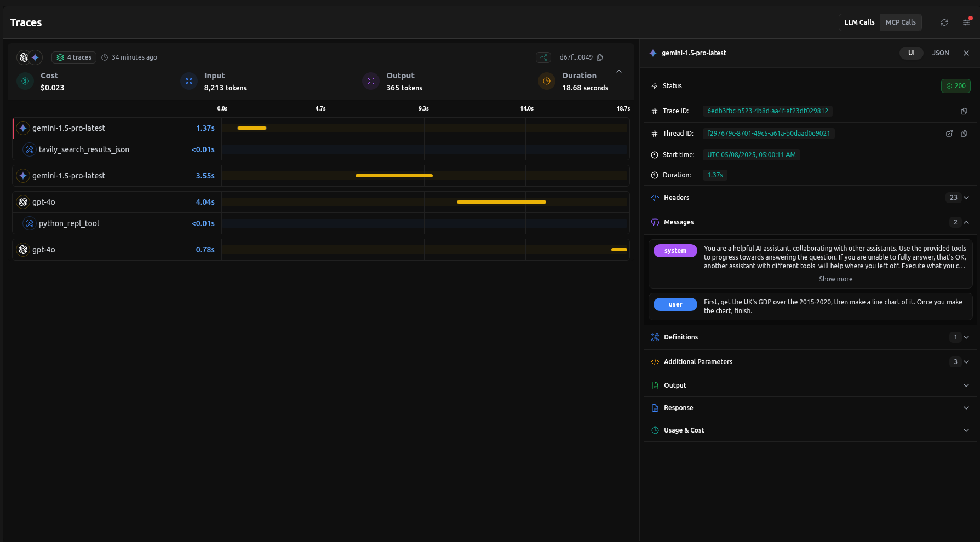This screenshot has width=980, height=542.
Task: Copy the trace ID d67f...0849
Action: coord(600,57)
